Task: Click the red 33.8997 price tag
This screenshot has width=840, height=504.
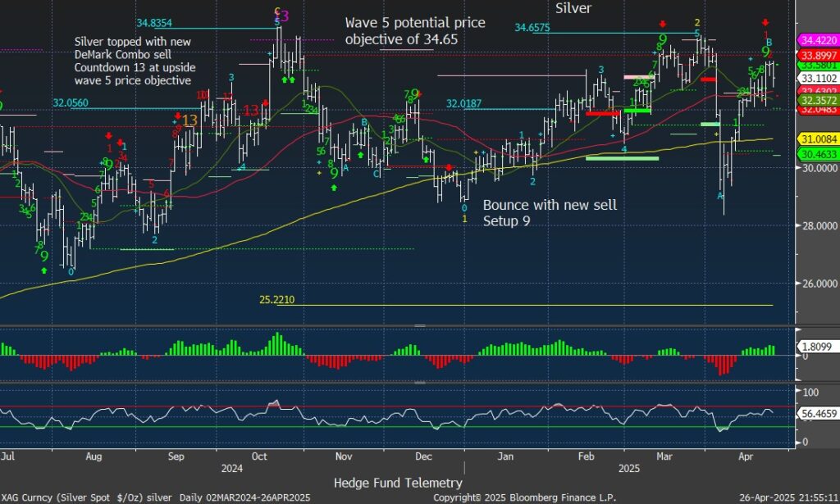Action: (x=817, y=52)
